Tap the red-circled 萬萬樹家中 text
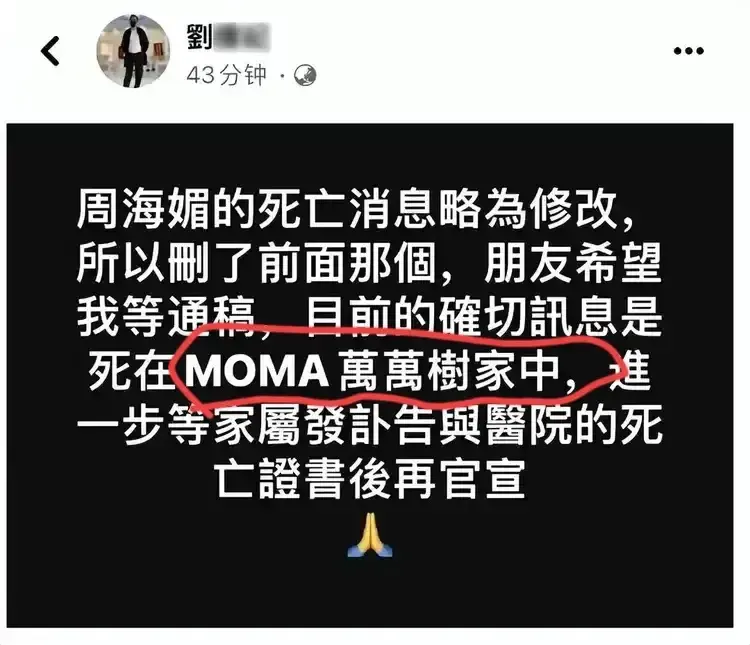 point(450,371)
